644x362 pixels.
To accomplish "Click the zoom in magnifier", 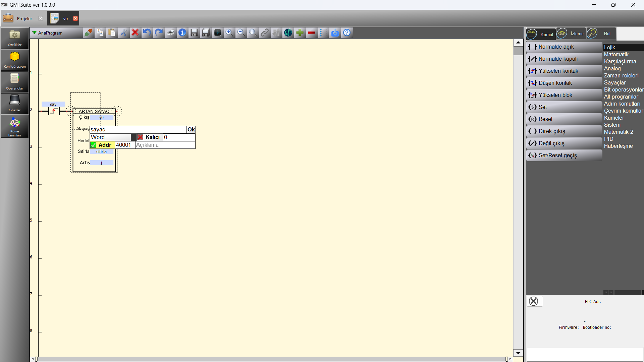I will tap(229, 33).
